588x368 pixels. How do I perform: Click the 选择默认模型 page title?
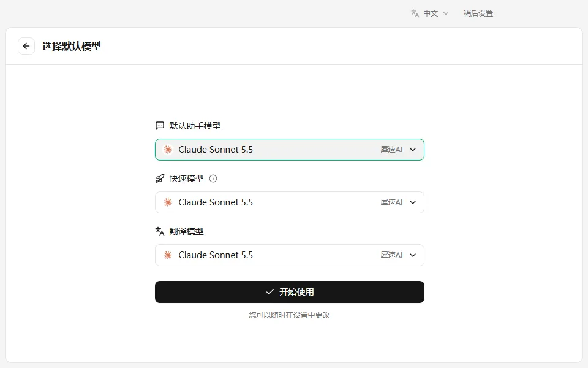(x=72, y=46)
